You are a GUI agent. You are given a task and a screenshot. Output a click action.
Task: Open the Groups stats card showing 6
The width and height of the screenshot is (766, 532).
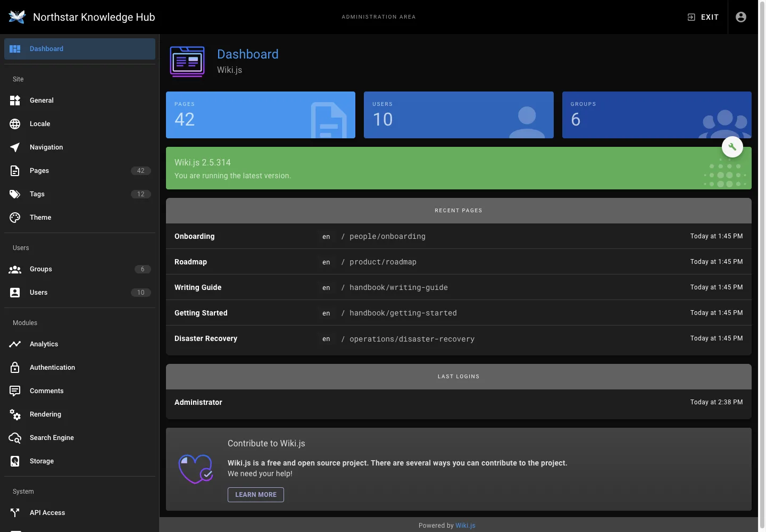[657, 115]
